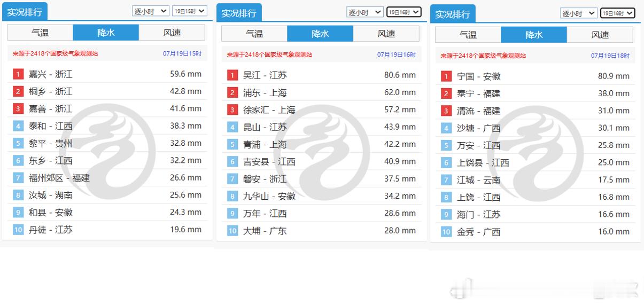Click the 海门 - 江苏 station name
This screenshot has height=305, width=644.
click(478, 214)
